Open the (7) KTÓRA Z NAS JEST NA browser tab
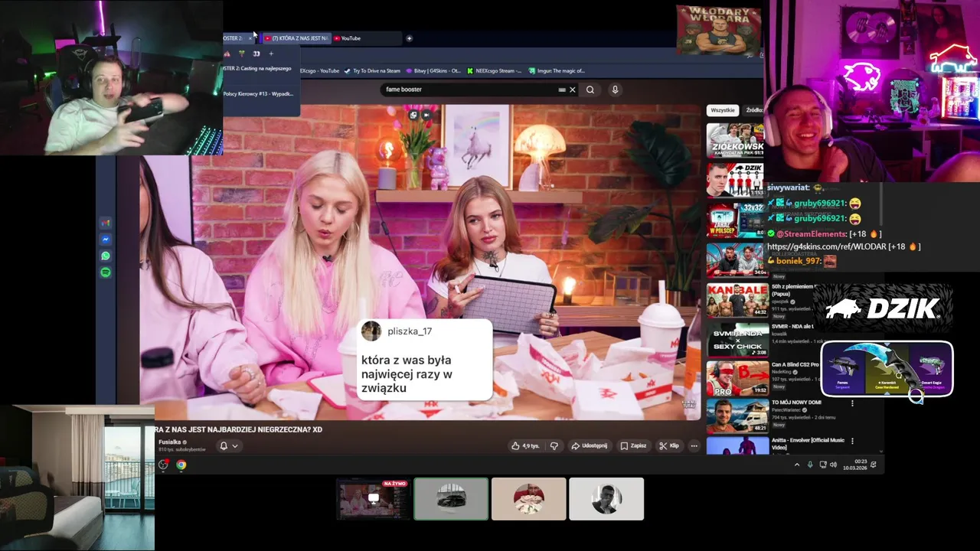This screenshot has width=980, height=551. click(x=296, y=38)
